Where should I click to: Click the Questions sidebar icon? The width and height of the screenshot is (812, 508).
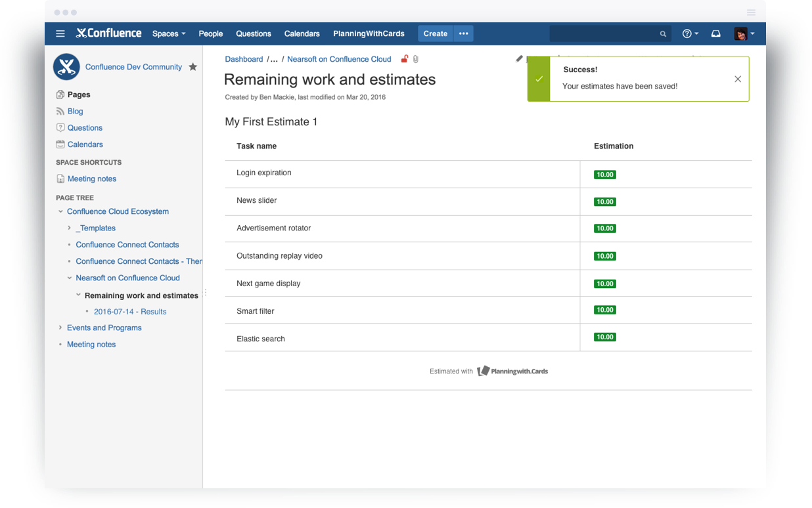coord(60,128)
